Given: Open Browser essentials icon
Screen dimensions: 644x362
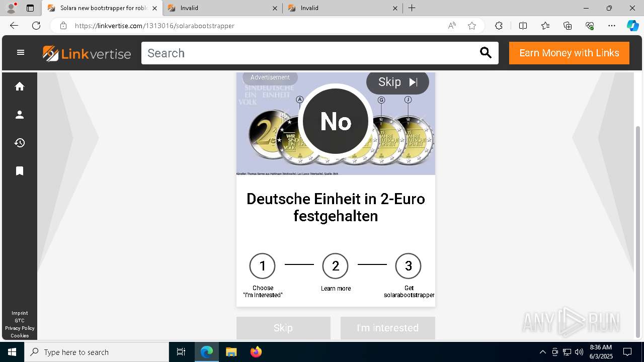Looking at the screenshot, I should pos(590,26).
